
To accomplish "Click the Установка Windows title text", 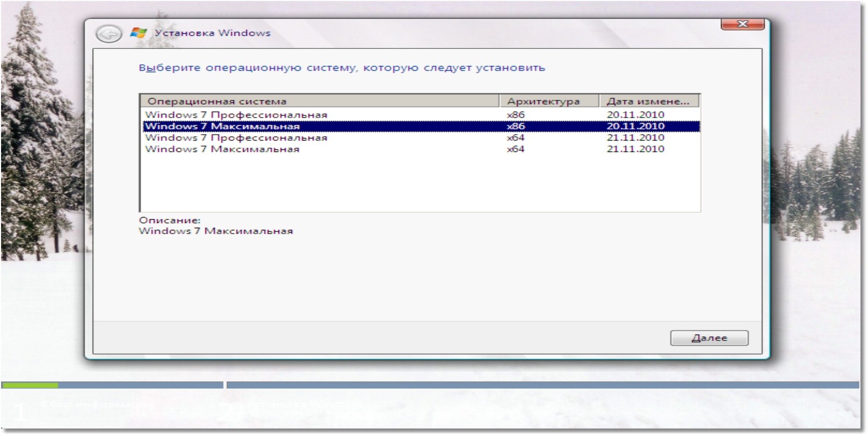I will 213,33.
